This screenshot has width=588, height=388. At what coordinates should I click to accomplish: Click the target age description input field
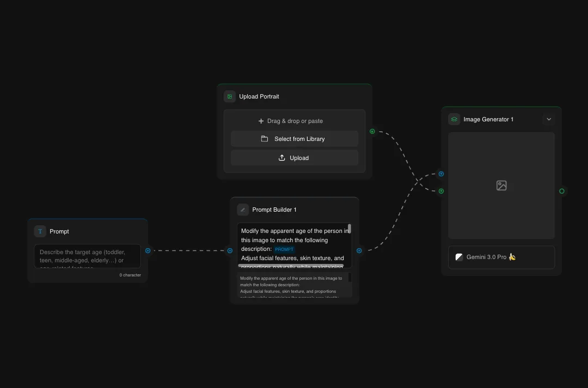pyautogui.click(x=87, y=256)
